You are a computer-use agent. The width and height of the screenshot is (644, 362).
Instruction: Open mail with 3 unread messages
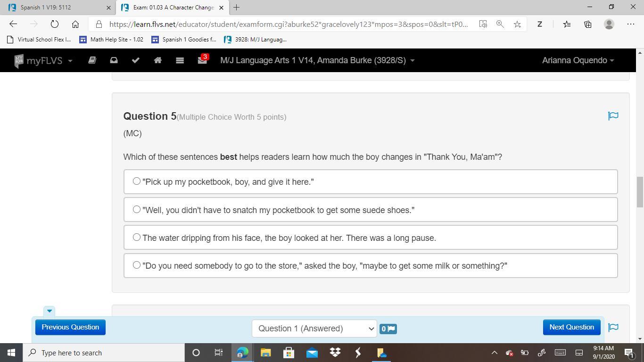click(202, 60)
